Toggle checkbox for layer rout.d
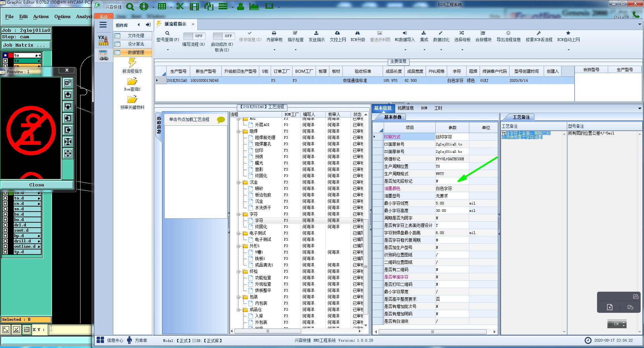 click(5, 230)
